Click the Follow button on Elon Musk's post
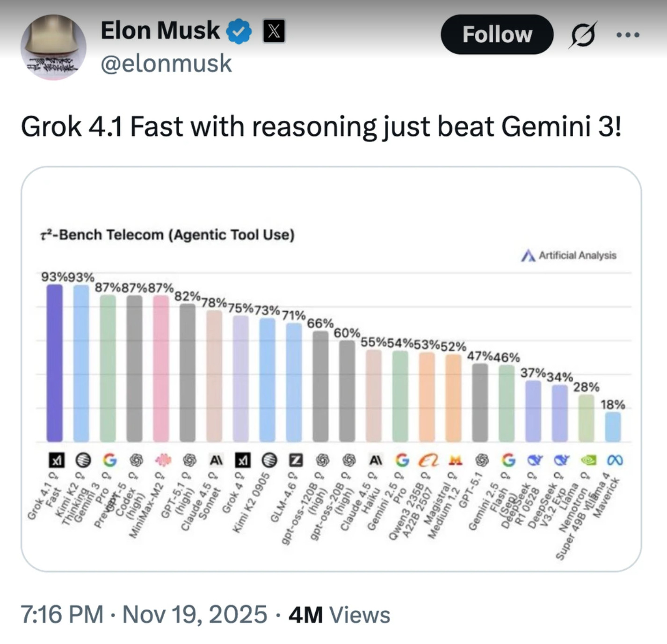 [497, 35]
